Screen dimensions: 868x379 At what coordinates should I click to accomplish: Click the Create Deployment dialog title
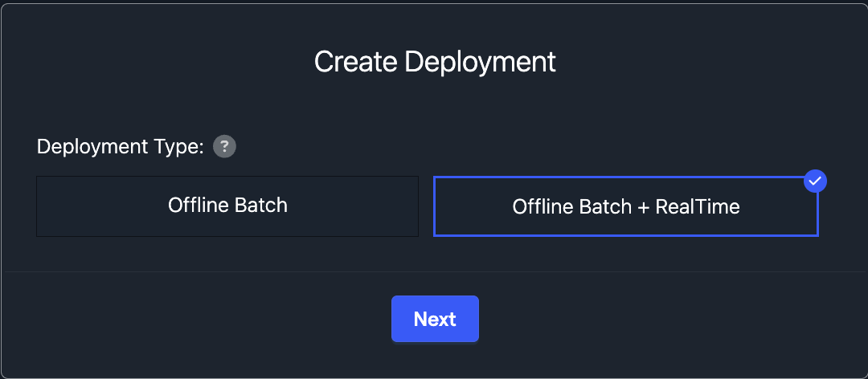coord(435,62)
